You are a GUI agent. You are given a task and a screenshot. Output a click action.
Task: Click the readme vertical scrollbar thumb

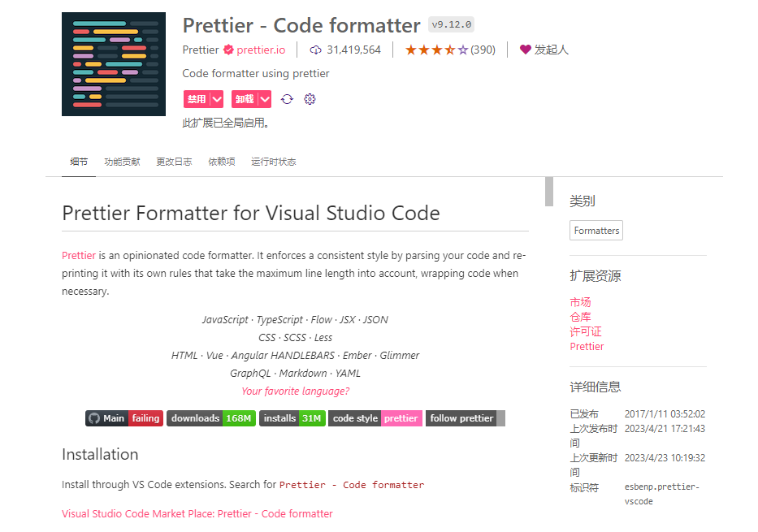[x=549, y=192]
